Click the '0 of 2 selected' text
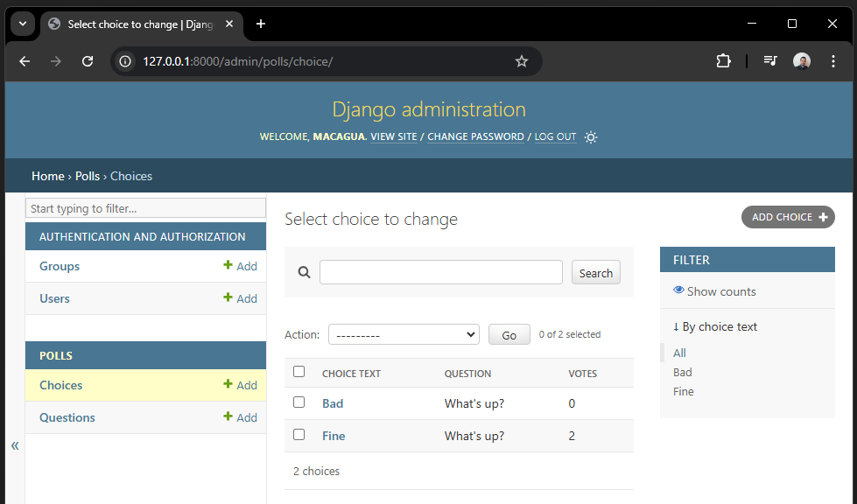Screen dimensions: 857x504 click(570, 334)
